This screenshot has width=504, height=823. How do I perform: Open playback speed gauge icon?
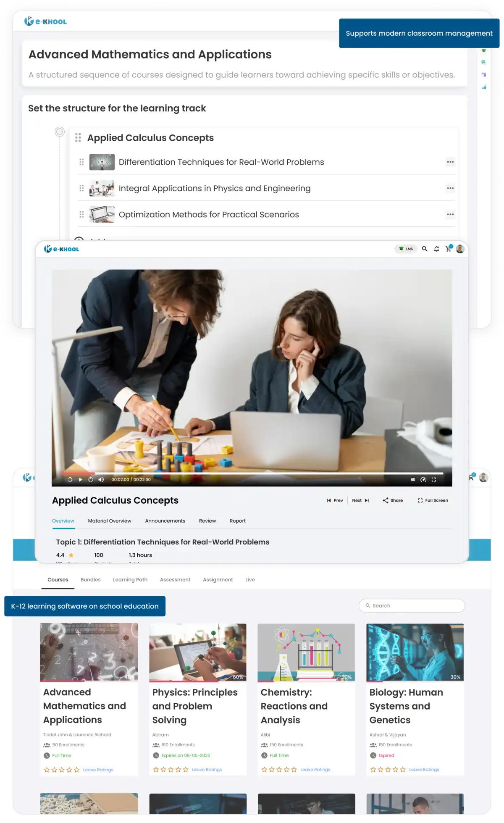pos(423,479)
